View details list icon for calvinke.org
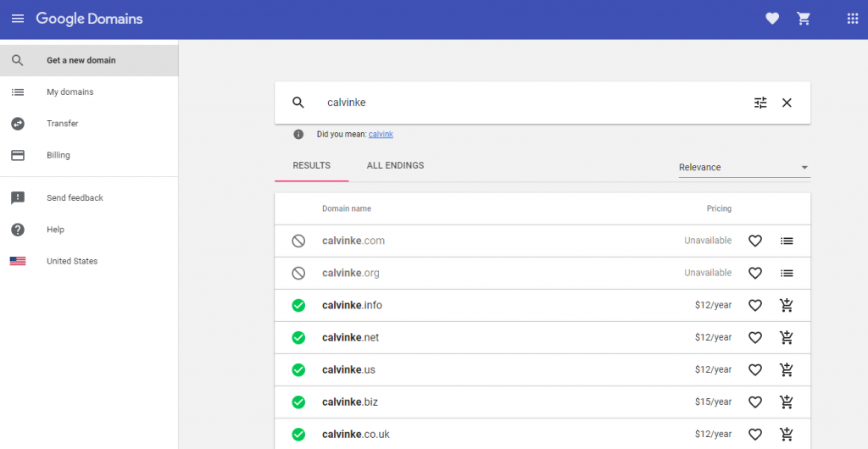The height and width of the screenshot is (449, 868). (x=787, y=273)
